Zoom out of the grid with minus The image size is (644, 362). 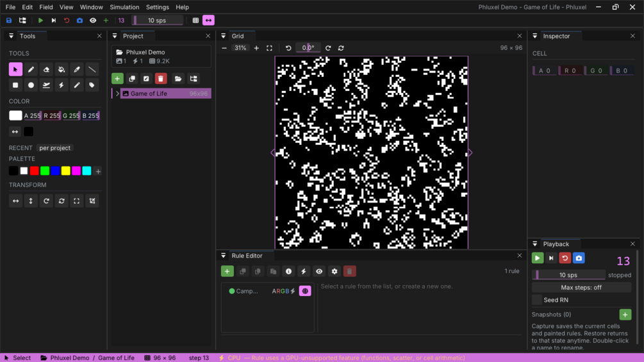coord(224,48)
